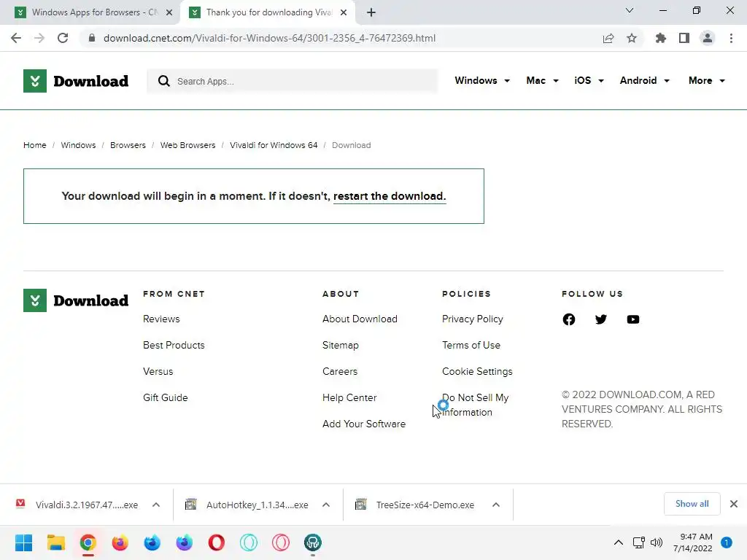Go to Web Browsers breadcrumb
The height and width of the screenshot is (560, 747).
point(187,145)
